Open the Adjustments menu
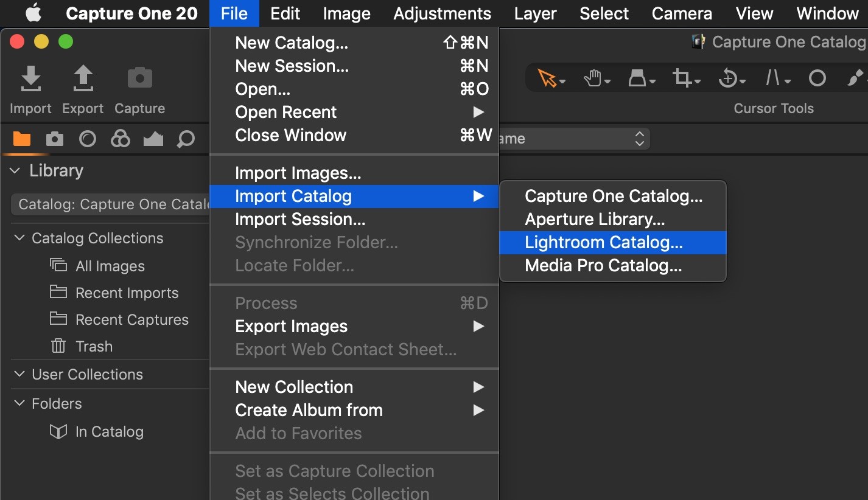 [442, 13]
